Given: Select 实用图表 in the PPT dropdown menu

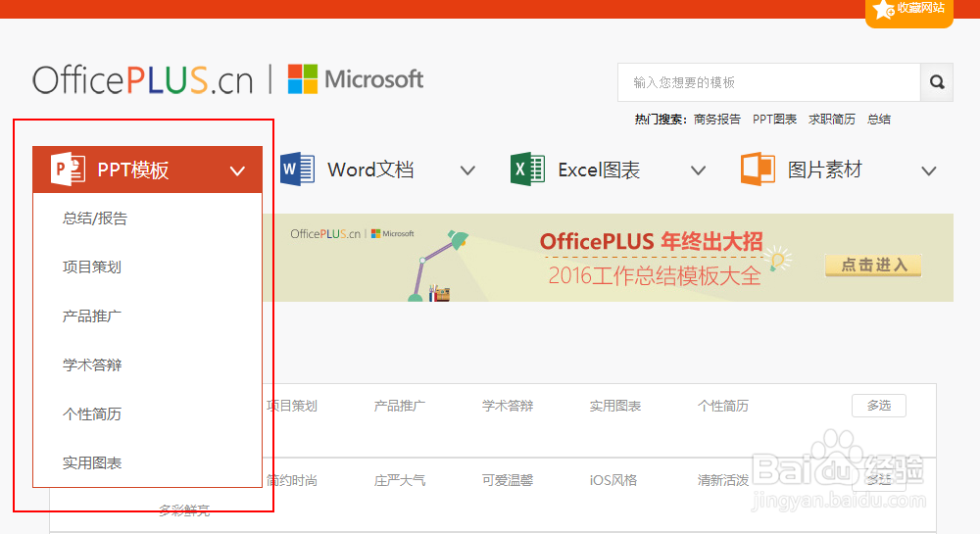Looking at the screenshot, I should point(92,462).
